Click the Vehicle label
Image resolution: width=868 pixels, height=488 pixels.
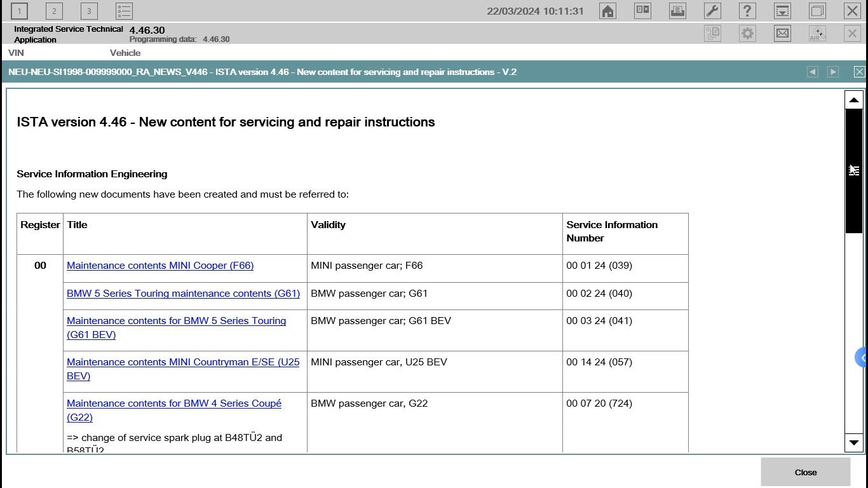(125, 53)
